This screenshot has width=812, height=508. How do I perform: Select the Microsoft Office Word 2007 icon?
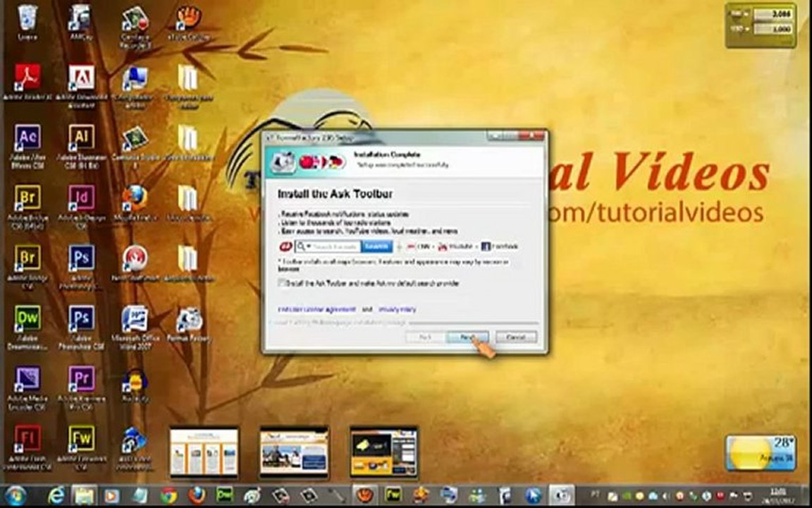[x=135, y=327]
